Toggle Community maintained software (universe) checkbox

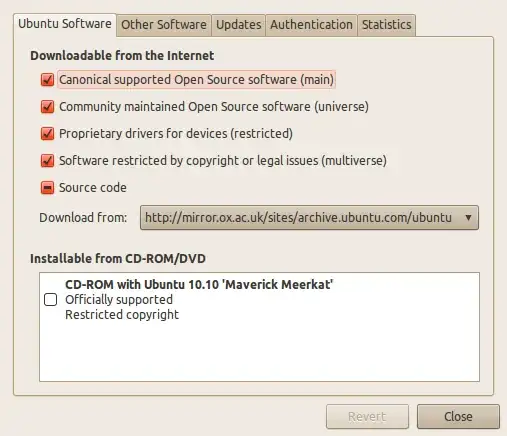click(47, 107)
